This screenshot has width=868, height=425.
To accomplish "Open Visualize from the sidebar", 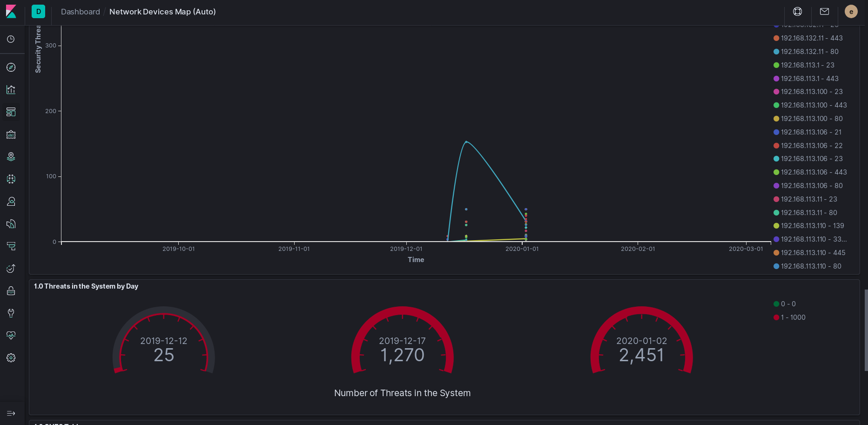I will (x=11, y=90).
